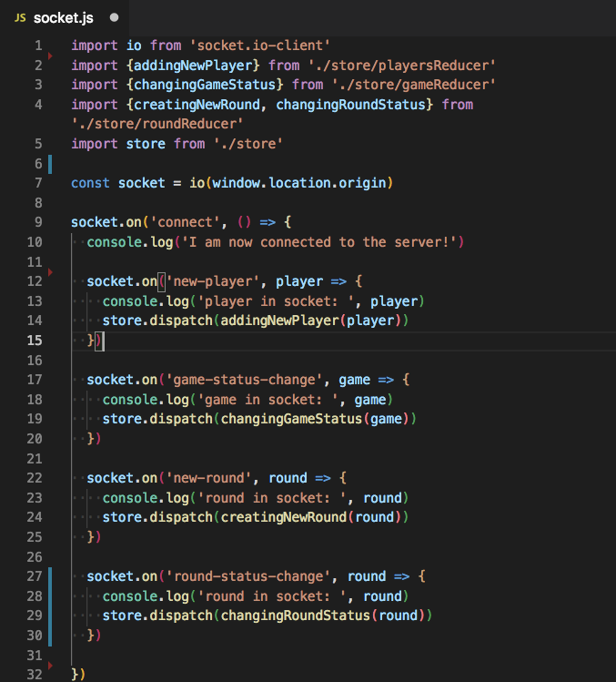Click line number 15 in the gutter
This screenshot has width=616, height=682.
pyautogui.click(x=35, y=341)
